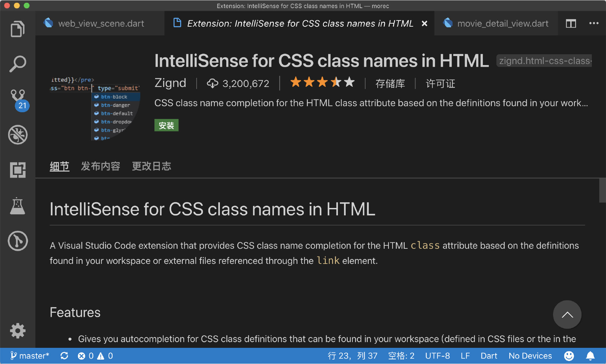Open the Debug view
This screenshot has width=606, height=364.
tap(18, 135)
